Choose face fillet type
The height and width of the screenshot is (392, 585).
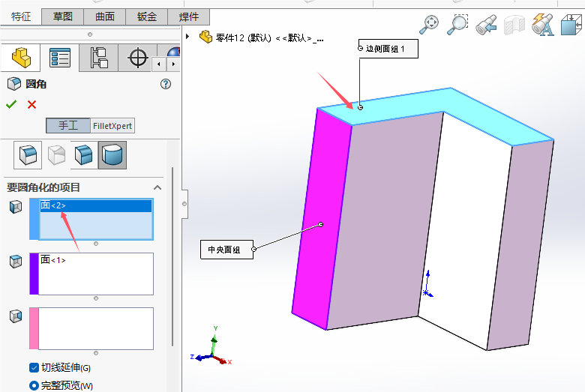coord(84,155)
